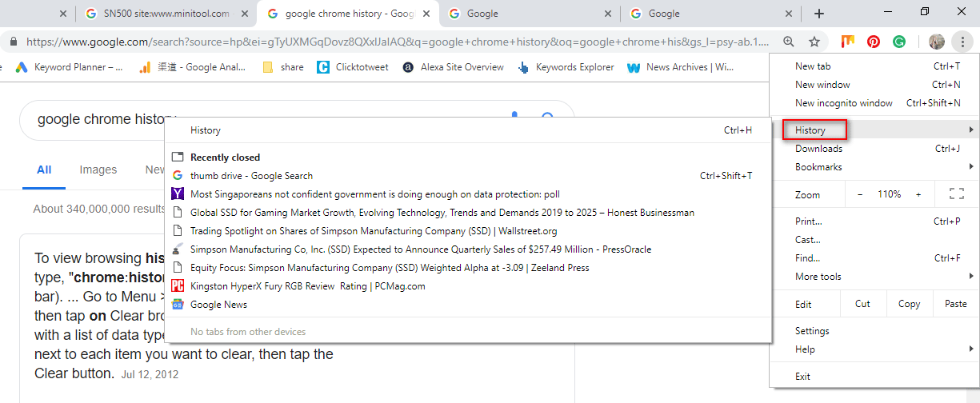Reopen Simpson Manufacturing PressOracle page
Image resolution: width=980 pixels, height=403 pixels.
468,249
